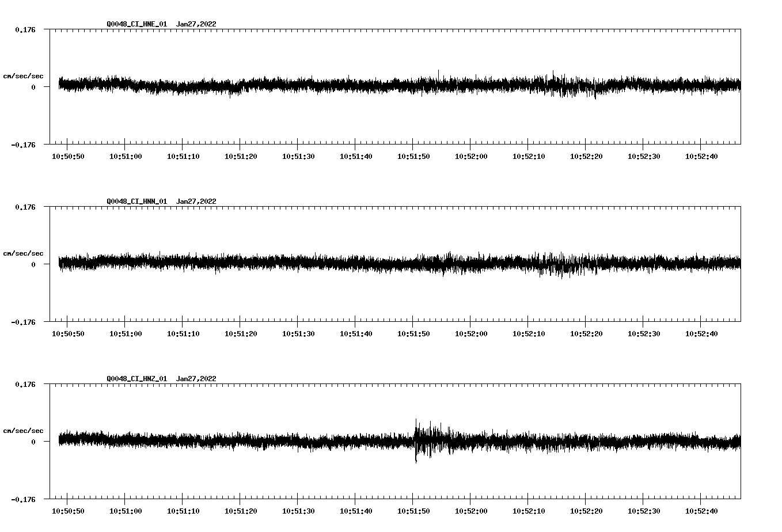Image resolution: width=782 pixels, height=532 pixels.
Task: Click the cm/sec/sec unit label of the HNZ plot
Action: 23,431
